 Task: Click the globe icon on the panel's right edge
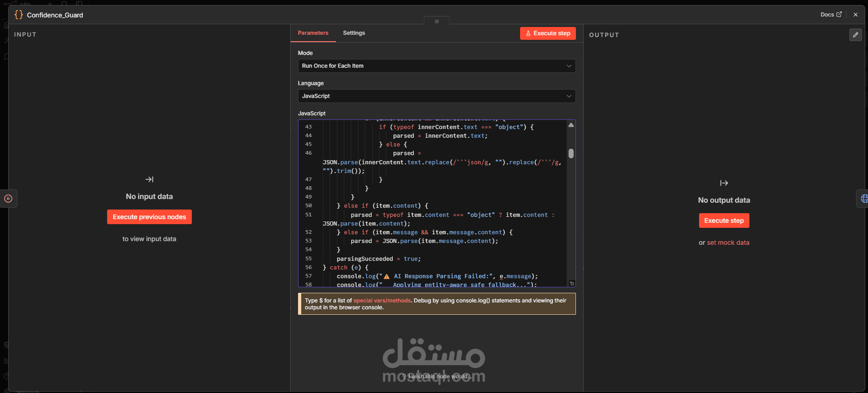863,199
